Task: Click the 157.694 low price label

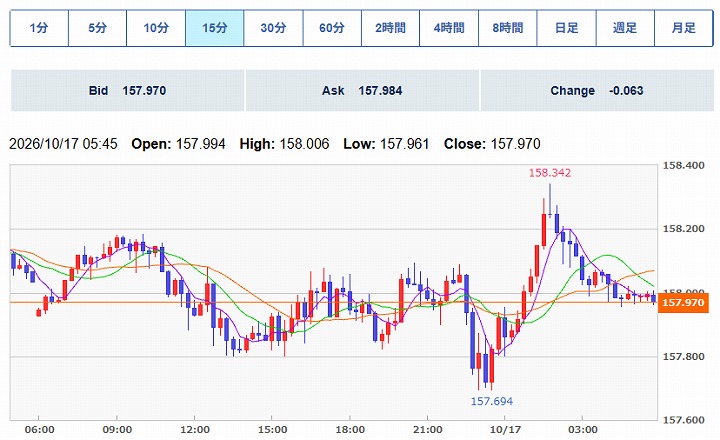Action: [x=492, y=401]
